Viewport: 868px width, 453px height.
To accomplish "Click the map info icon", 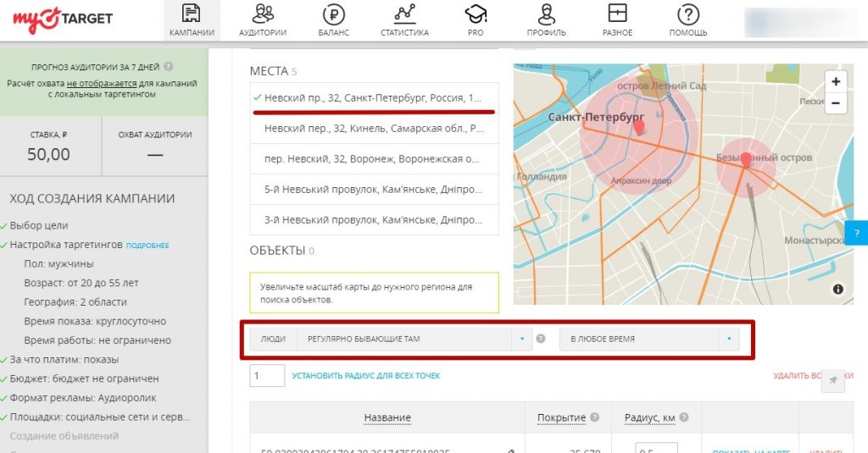I will coord(838,290).
